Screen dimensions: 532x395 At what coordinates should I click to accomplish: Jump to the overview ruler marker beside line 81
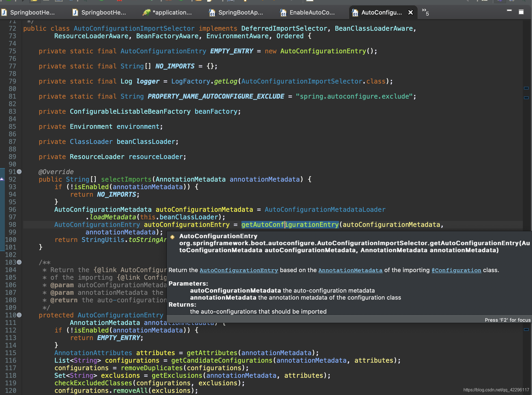point(526,98)
